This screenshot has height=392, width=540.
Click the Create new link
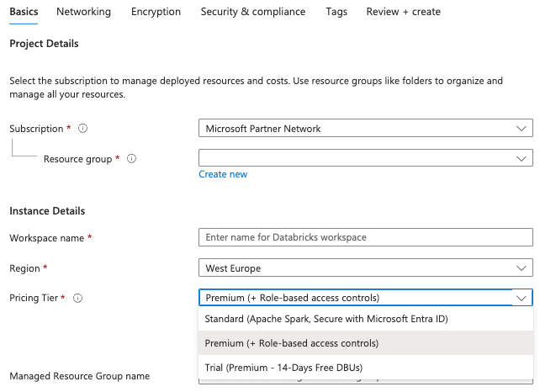[223, 174]
